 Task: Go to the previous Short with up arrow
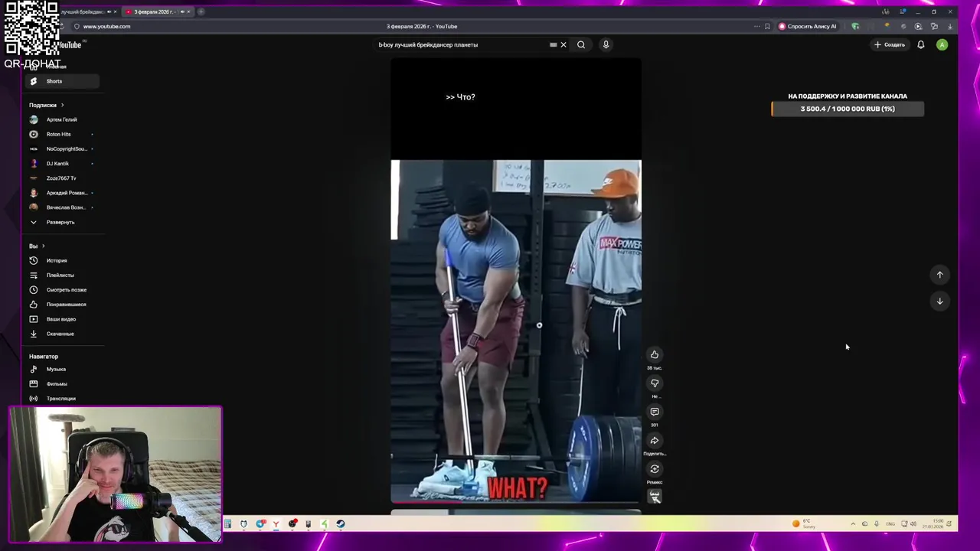[939, 275]
